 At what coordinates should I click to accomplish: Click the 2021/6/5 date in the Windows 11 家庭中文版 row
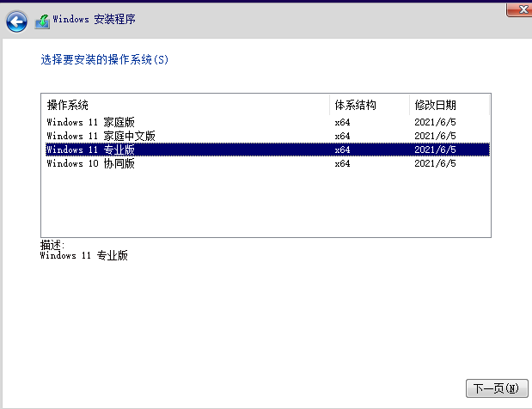click(435, 136)
